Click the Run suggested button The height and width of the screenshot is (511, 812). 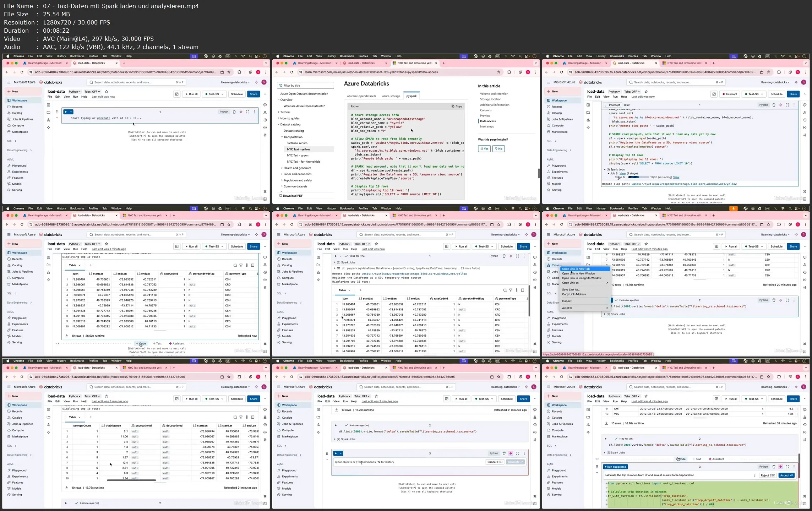615,467
